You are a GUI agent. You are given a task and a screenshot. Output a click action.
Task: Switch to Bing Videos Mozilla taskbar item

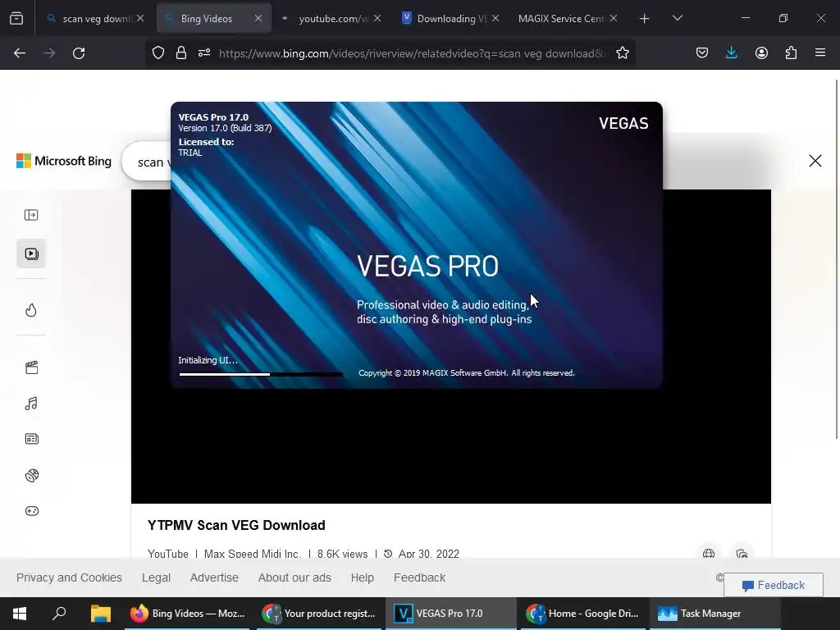click(188, 614)
